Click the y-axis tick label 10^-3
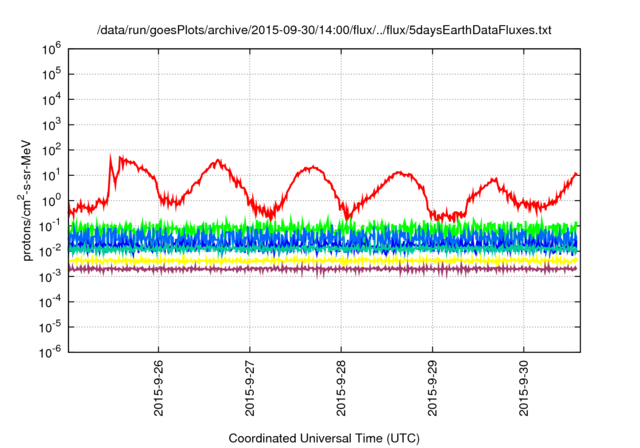The height and width of the screenshot is (448, 640). (50, 277)
